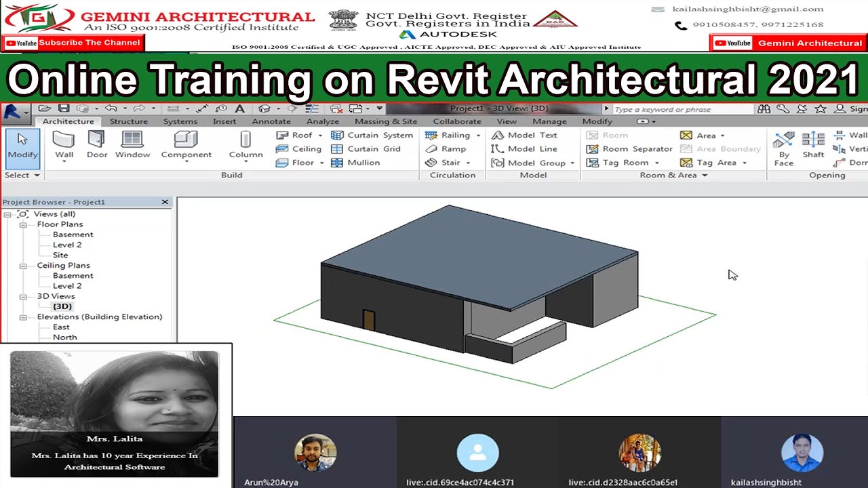Close the Project Browser panel
The width and height of the screenshot is (868, 488).
pyautogui.click(x=165, y=202)
